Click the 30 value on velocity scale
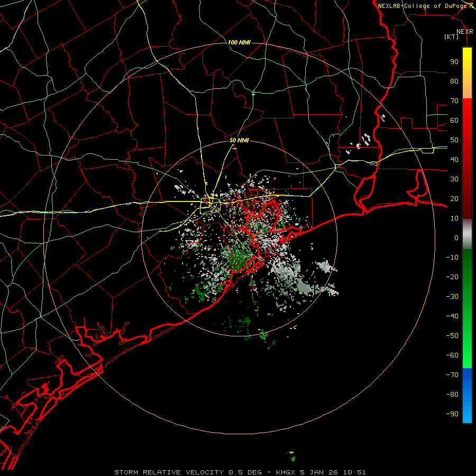The height and width of the screenshot is (476, 476). (x=454, y=179)
